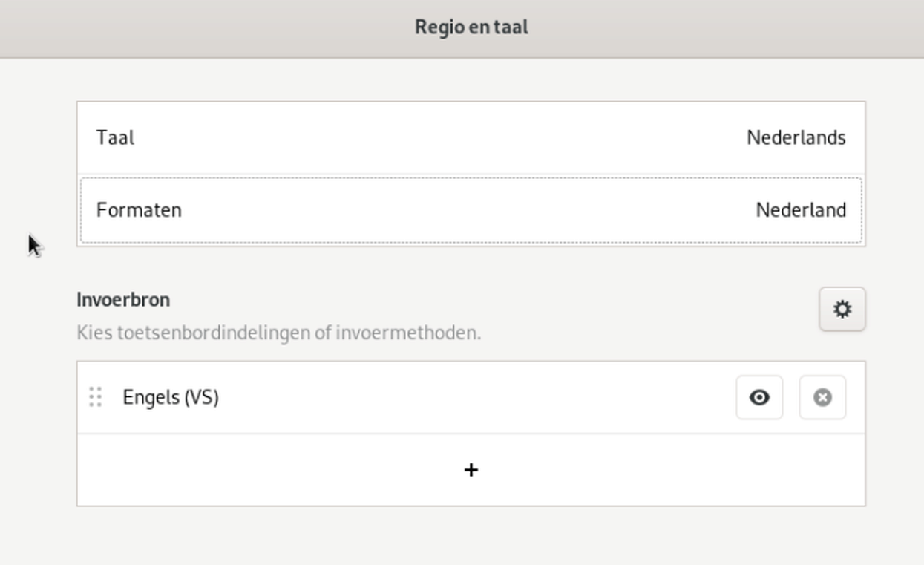Click the gray circled X icon
Image resolution: width=924 pixels, height=565 pixels.
click(x=822, y=397)
